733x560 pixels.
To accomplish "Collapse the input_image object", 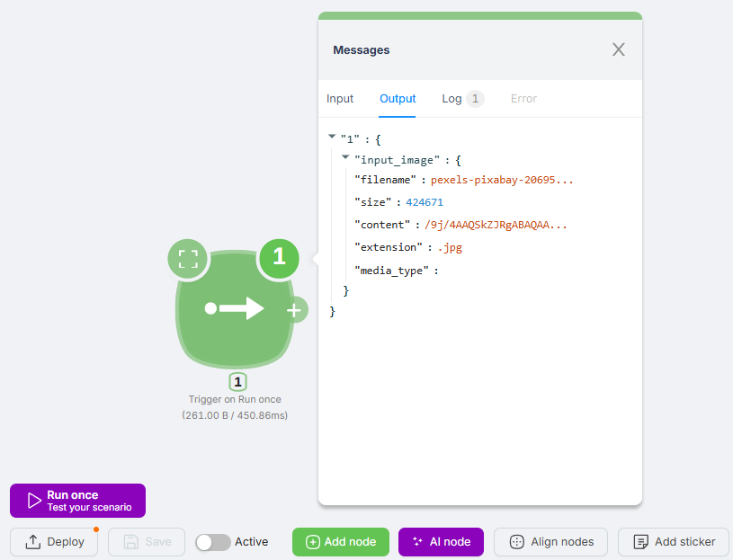I will point(346,157).
